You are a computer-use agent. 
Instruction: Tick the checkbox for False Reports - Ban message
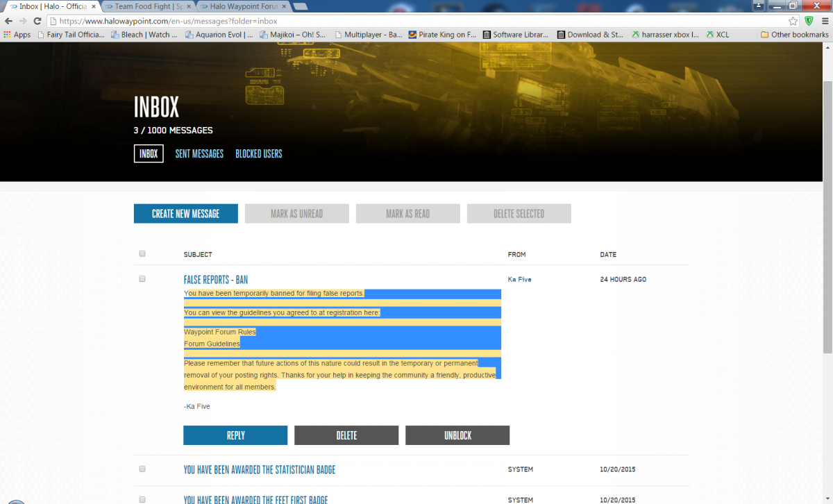[x=142, y=279]
